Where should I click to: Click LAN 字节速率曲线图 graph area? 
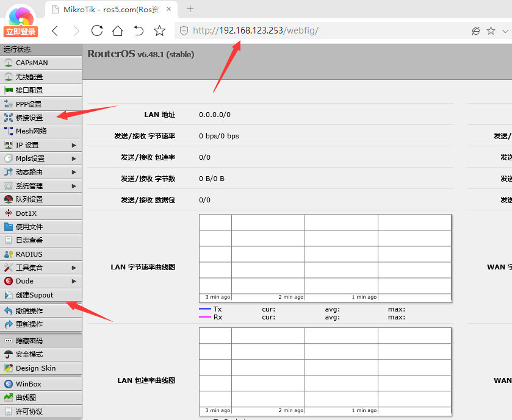pos(325,258)
